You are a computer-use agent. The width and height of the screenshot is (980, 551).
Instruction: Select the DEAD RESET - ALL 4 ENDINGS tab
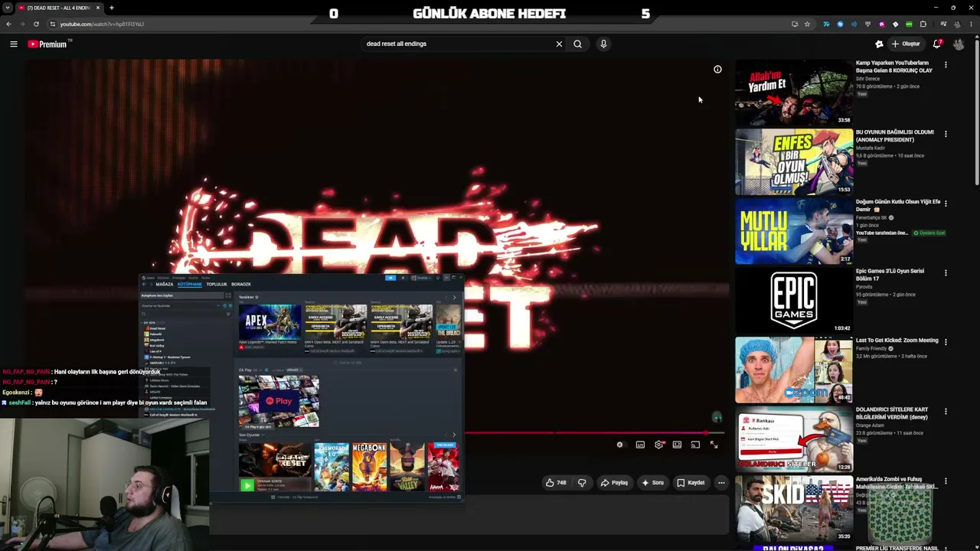pyautogui.click(x=59, y=8)
